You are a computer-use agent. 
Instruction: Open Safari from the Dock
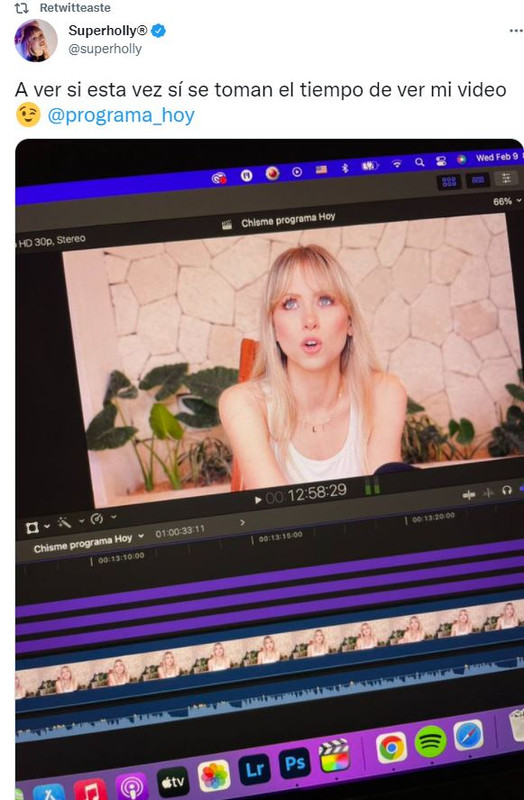(x=468, y=735)
